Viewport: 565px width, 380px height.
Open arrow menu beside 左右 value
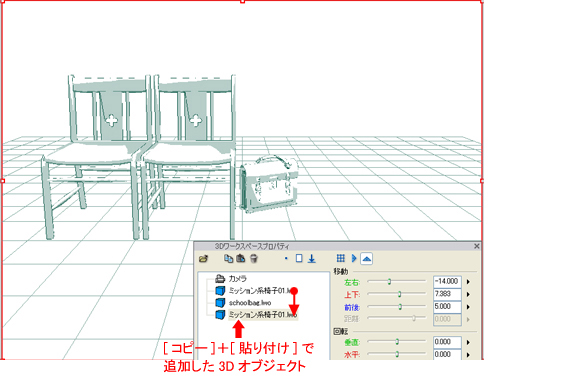pos(468,282)
